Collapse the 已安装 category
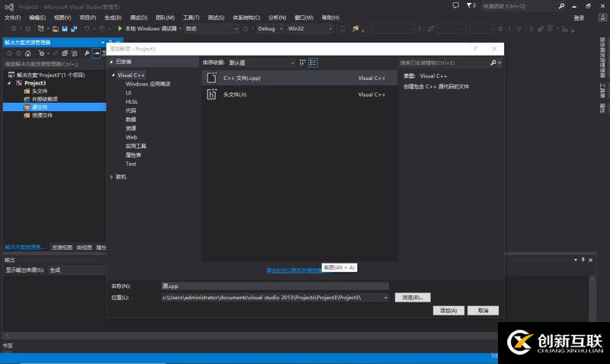The image size is (610, 364). pos(111,62)
